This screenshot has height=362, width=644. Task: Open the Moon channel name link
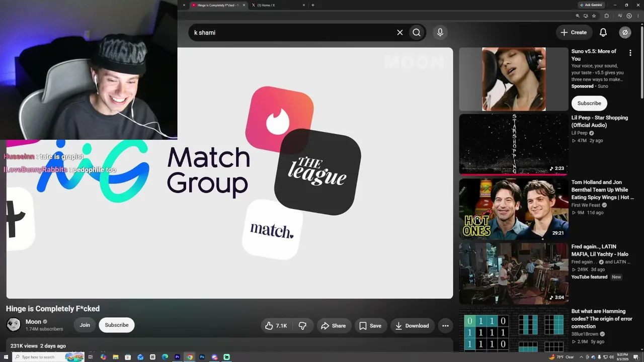click(x=33, y=322)
